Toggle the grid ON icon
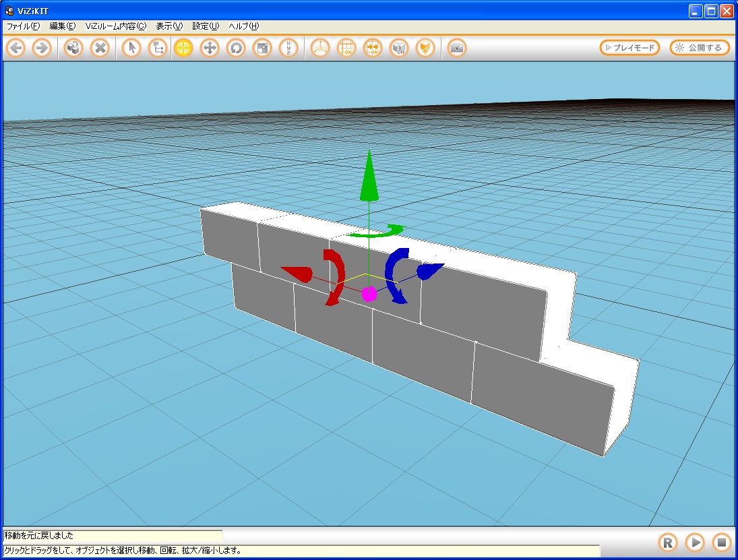738x560 pixels. (x=346, y=48)
